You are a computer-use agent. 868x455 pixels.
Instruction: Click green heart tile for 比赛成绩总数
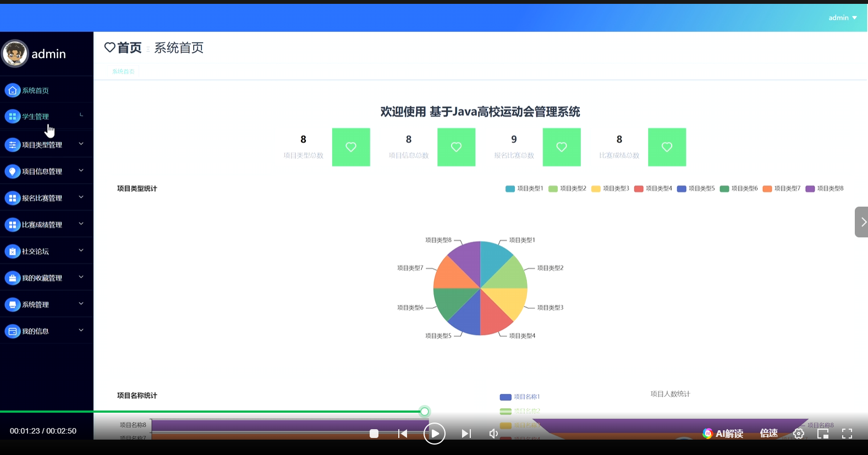coord(667,147)
